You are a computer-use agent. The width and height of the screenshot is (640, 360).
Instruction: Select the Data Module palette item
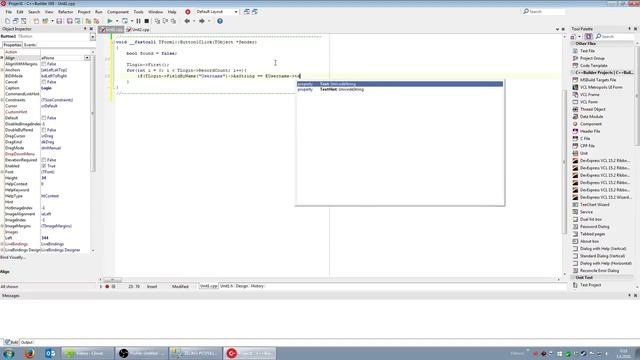588,117
